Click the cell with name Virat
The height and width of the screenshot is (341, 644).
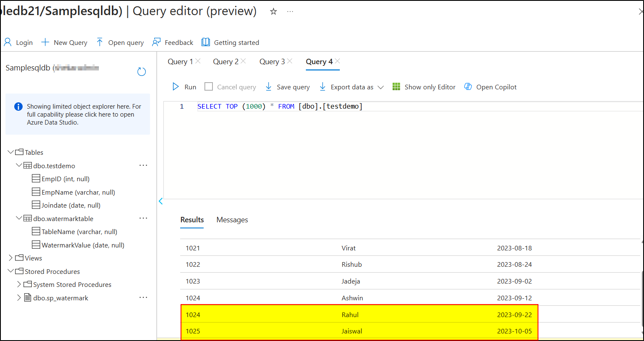click(x=349, y=248)
